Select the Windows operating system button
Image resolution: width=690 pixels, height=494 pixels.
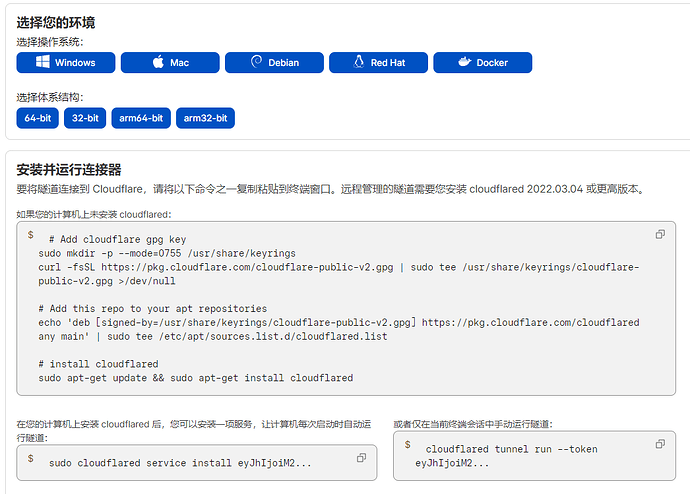(66, 62)
